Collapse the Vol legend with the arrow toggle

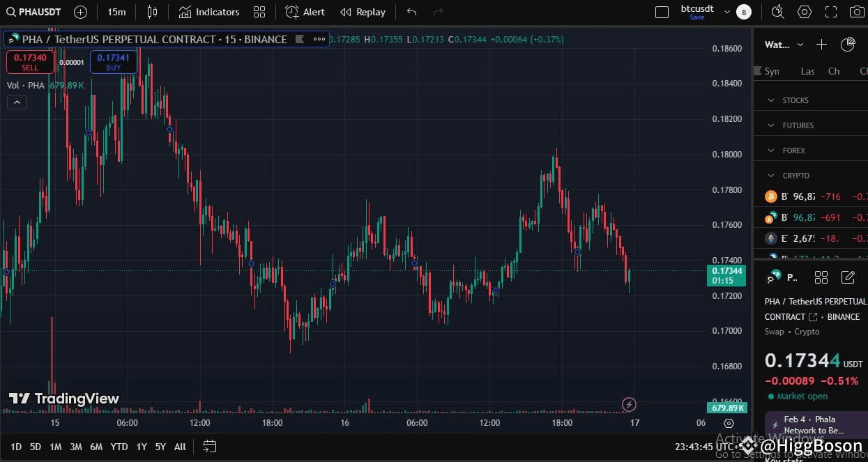pos(17,102)
